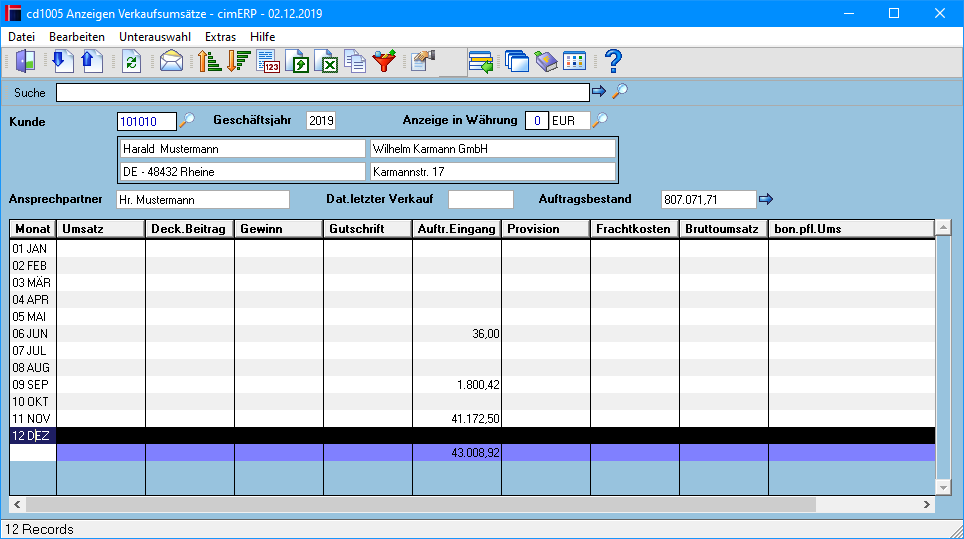This screenshot has width=964, height=539.
Task: Open the Extras menu
Action: click(220, 37)
